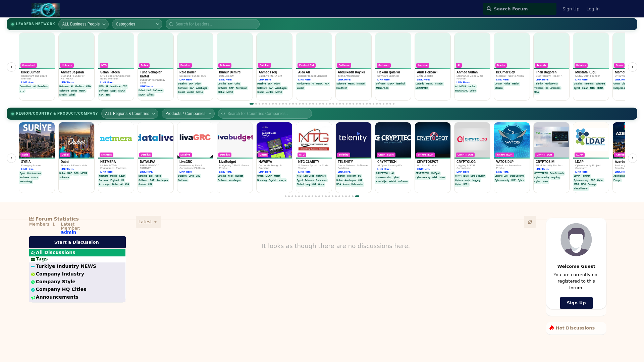
Task: Click in the Search for Leaders field
Action: point(213,24)
